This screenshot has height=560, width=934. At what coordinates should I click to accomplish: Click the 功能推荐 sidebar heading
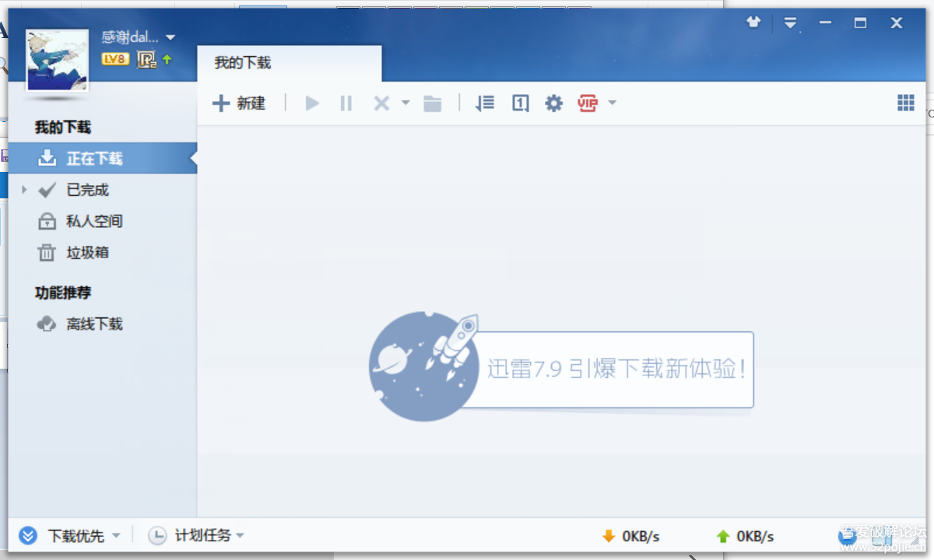tap(63, 292)
